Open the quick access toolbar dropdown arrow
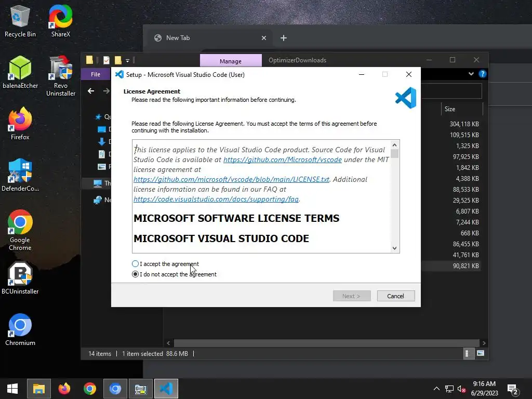Screen dimensions: 532x399 (128, 60)
